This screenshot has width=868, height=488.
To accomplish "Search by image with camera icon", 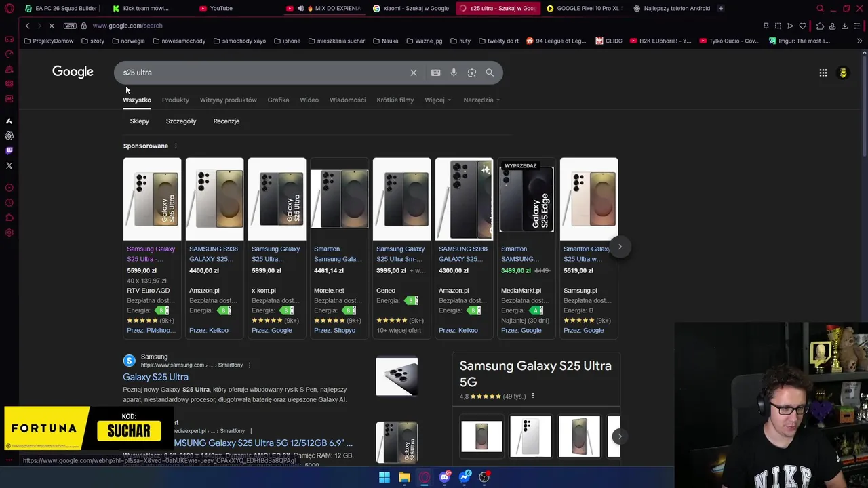I will (472, 73).
